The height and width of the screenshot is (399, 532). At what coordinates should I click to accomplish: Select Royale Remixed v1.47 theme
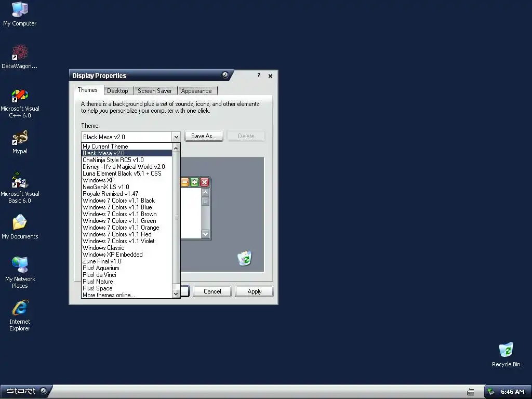[127, 194]
